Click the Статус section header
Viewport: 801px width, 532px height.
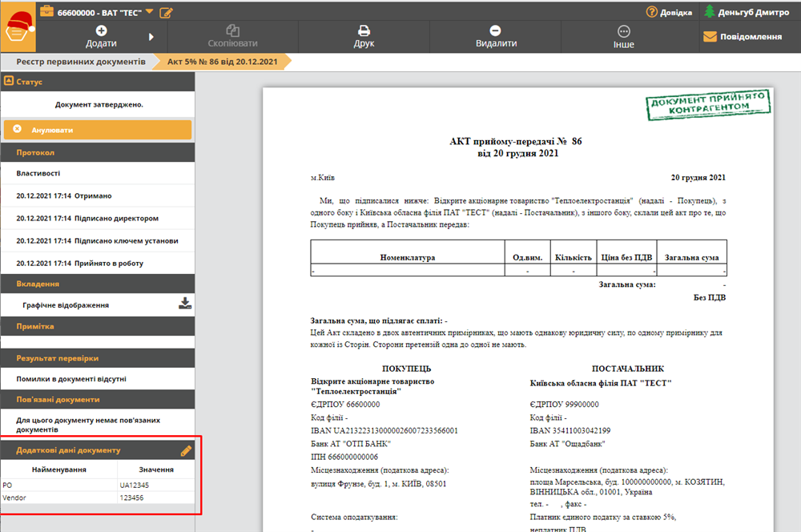pos(98,82)
